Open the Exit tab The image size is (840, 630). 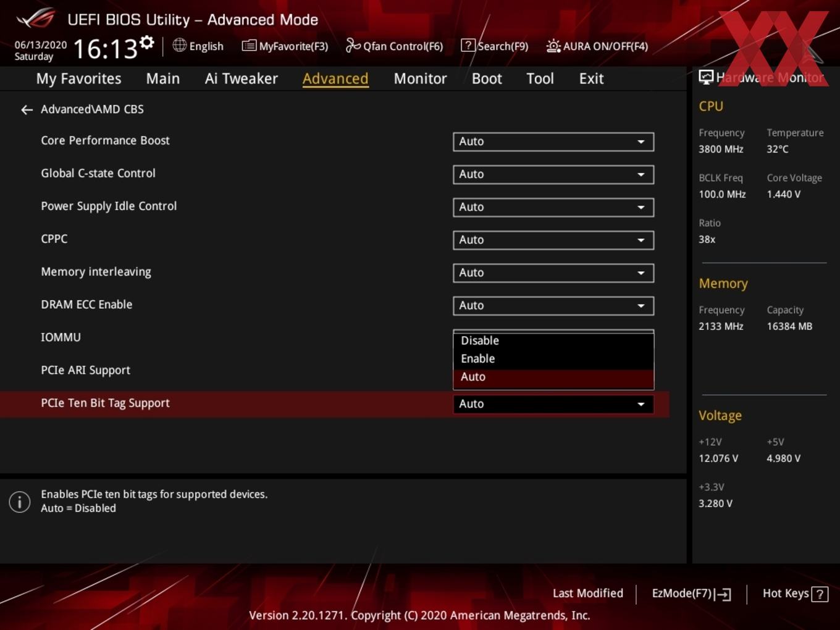[591, 78]
